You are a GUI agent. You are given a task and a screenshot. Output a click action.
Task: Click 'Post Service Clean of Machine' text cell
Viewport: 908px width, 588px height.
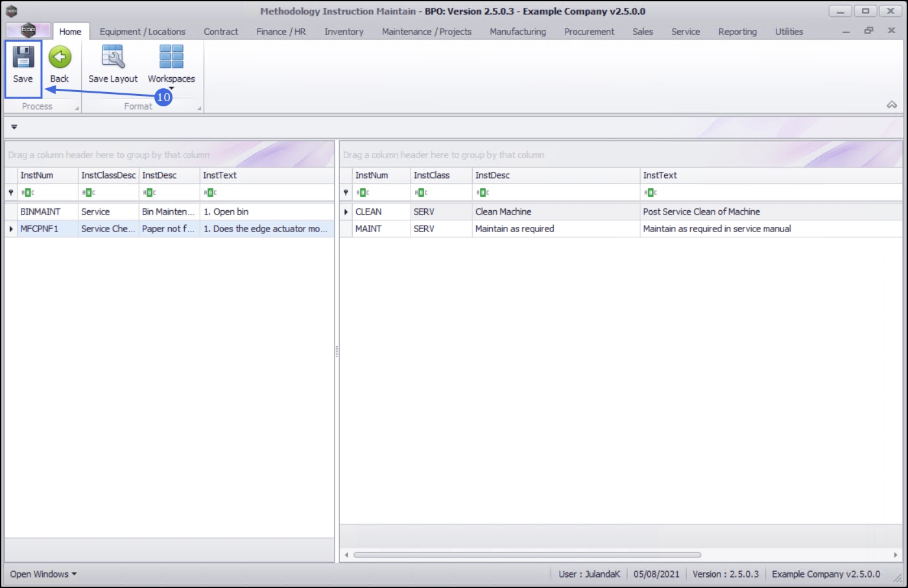click(771, 211)
